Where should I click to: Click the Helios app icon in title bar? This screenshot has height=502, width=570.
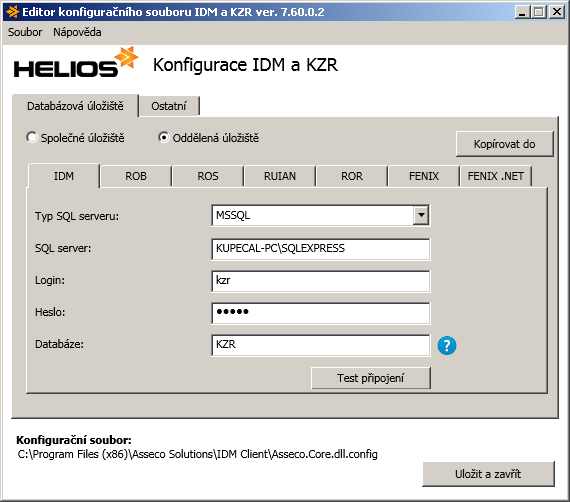pos(12,12)
